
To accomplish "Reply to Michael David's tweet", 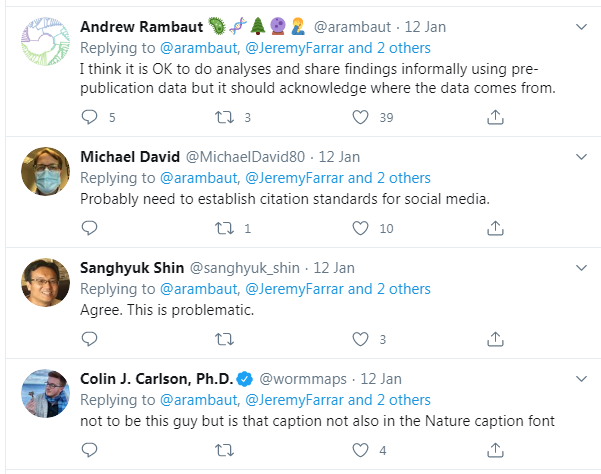I will coord(89,228).
